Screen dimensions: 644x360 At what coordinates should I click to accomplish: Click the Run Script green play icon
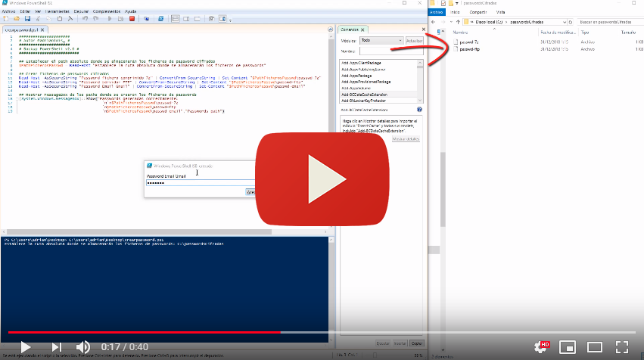point(110,19)
